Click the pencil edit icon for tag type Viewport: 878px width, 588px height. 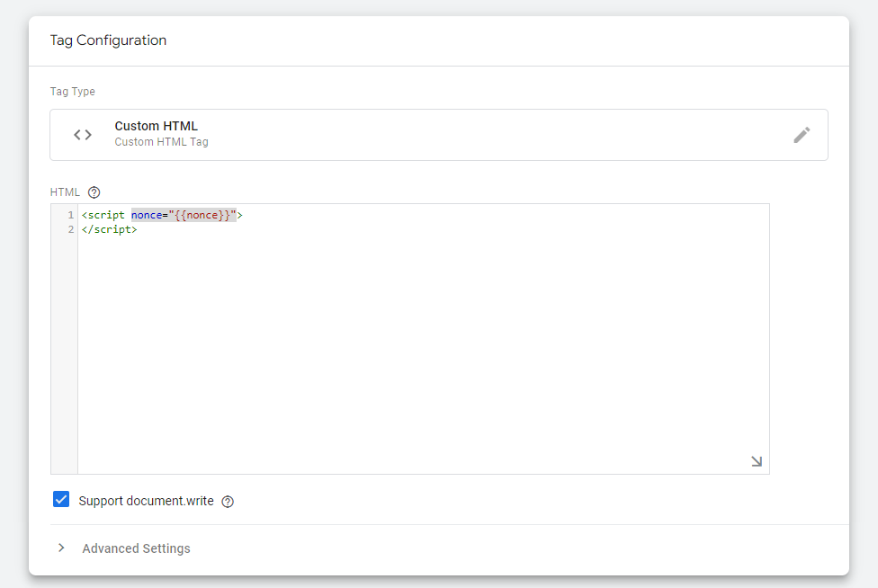(x=802, y=135)
